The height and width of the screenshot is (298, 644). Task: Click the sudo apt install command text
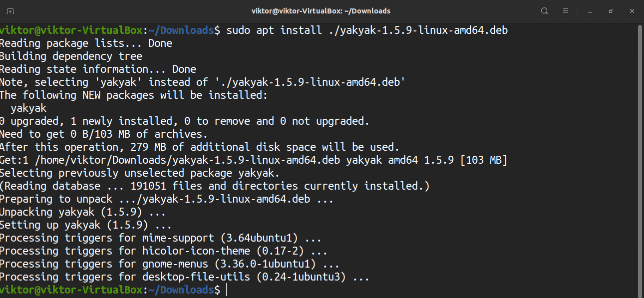[x=367, y=30]
